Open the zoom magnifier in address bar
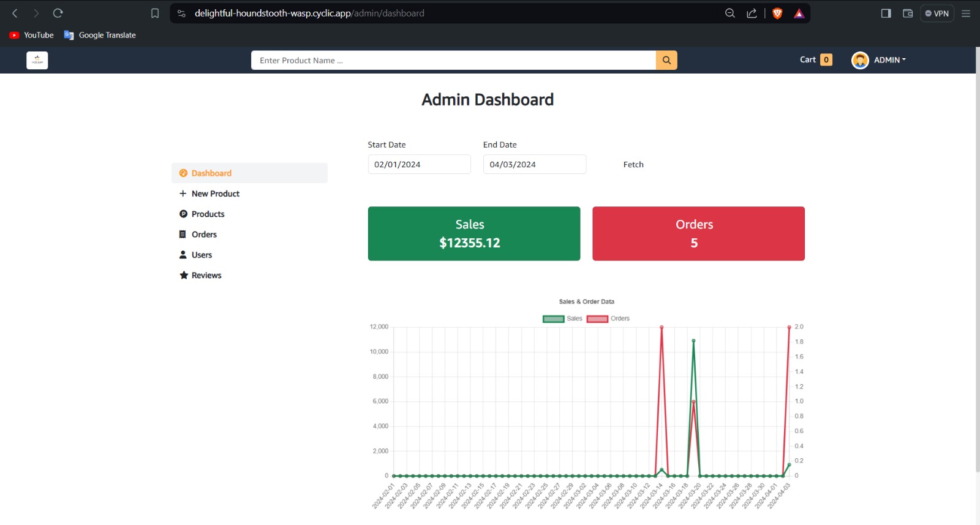This screenshot has width=980, height=525. 730,13
